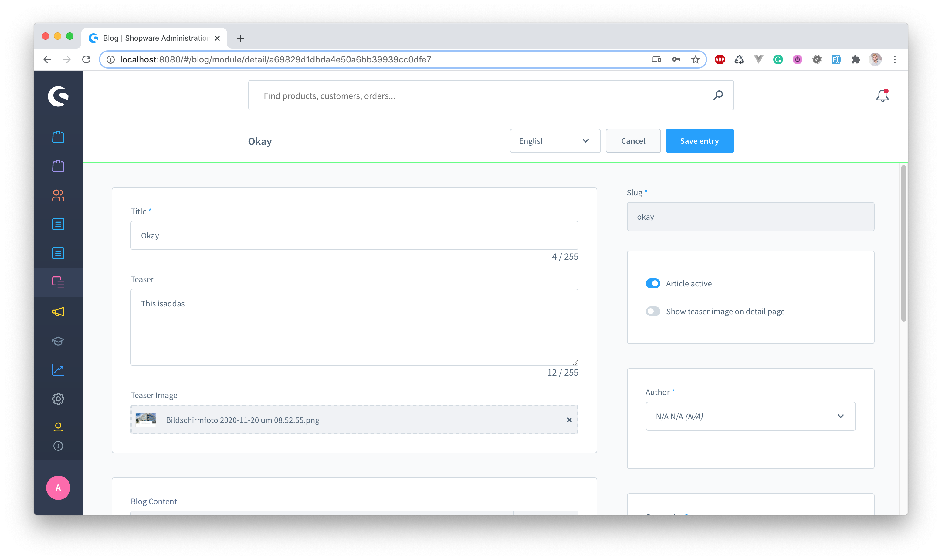The width and height of the screenshot is (942, 560).
Task: Click into the Teaser text area
Action: click(x=354, y=327)
